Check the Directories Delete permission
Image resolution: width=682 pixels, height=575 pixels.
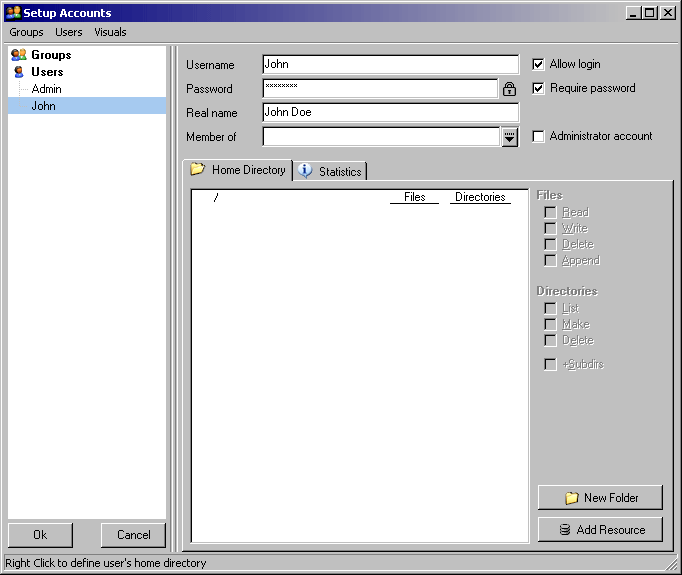point(550,340)
